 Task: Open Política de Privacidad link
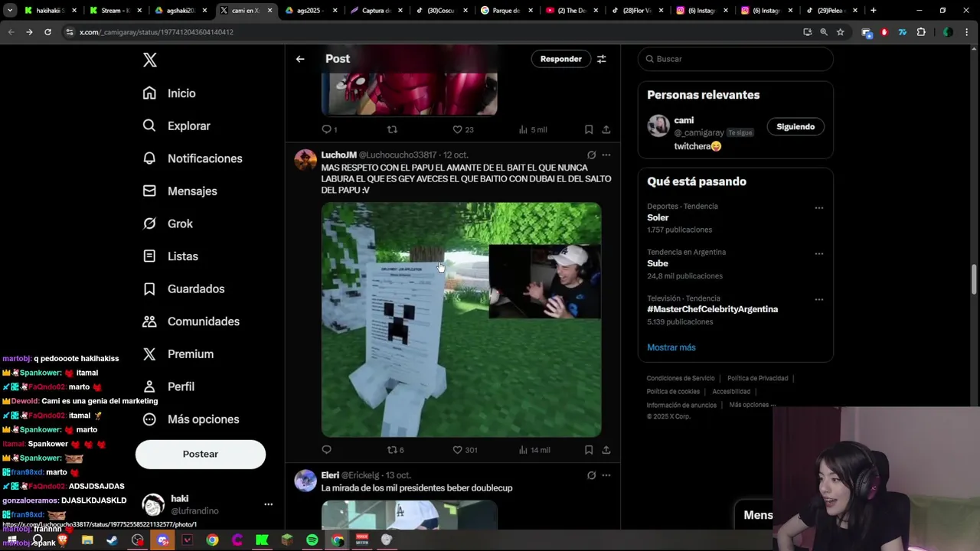point(757,378)
